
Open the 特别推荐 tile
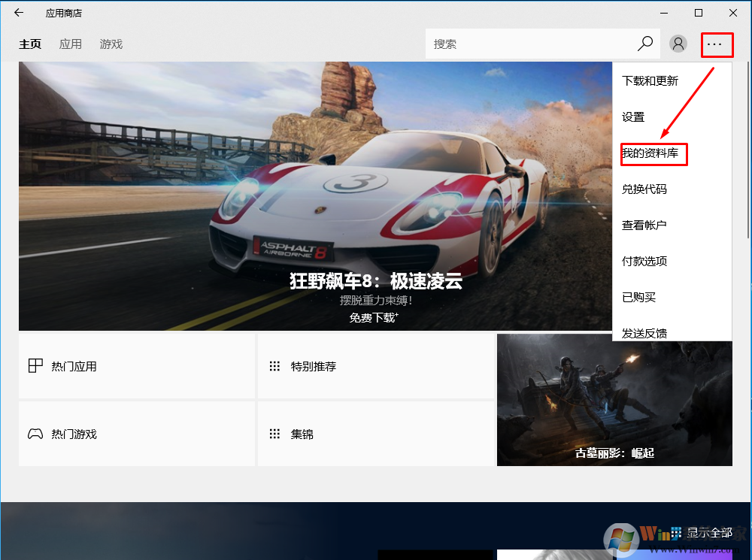376,366
